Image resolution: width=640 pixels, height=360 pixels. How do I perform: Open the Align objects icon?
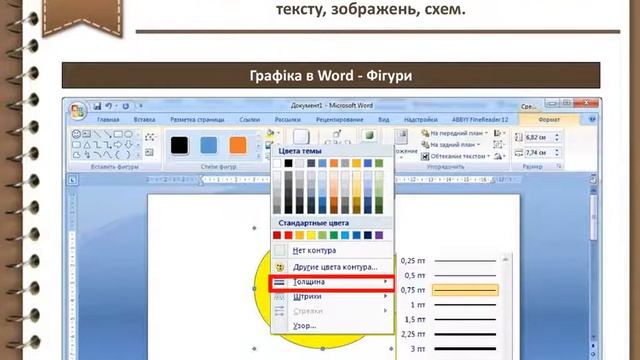[498, 133]
